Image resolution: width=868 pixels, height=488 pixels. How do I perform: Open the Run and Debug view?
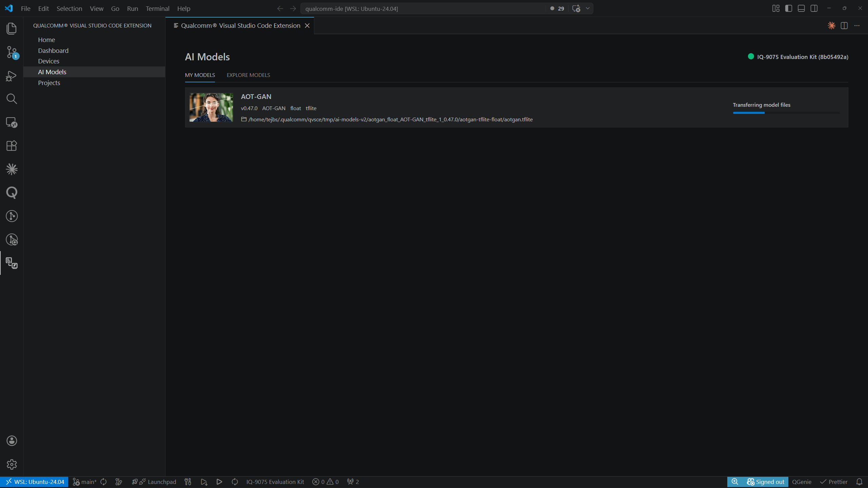click(x=12, y=76)
